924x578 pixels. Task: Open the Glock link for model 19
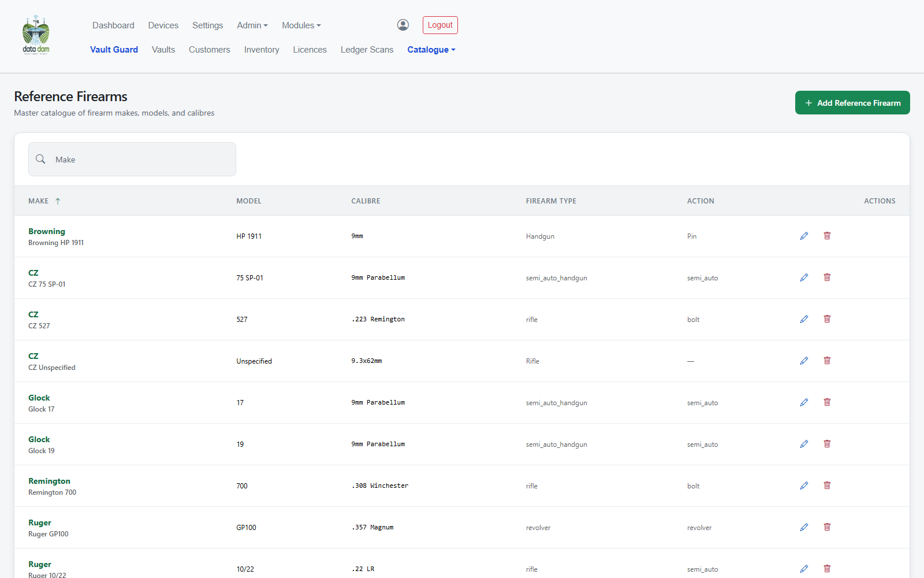39,439
